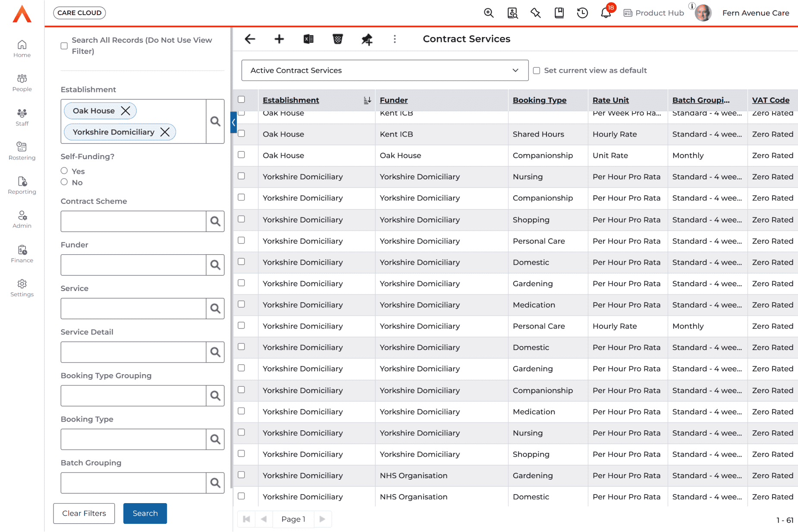
Task: Open the history clock icon
Action: pyautogui.click(x=582, y=13)
